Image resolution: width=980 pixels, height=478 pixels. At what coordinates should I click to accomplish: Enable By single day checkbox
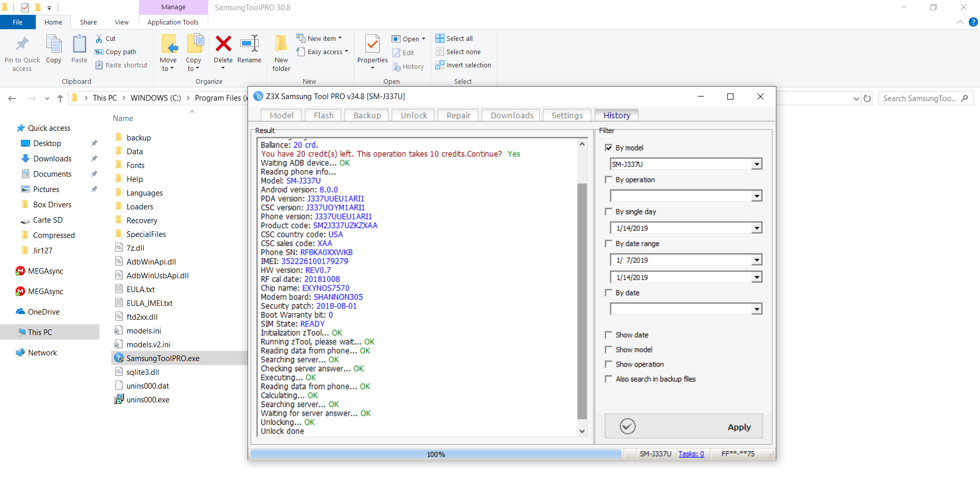pos(608,211)
